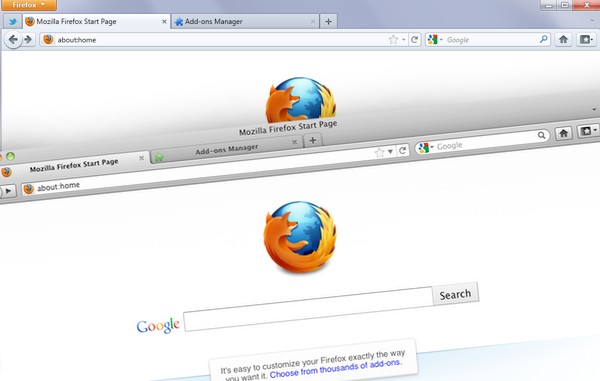Click the Google logo beside the search box
Image resolution: width=600 pixels, height=381 pixels.
(158, 326)
